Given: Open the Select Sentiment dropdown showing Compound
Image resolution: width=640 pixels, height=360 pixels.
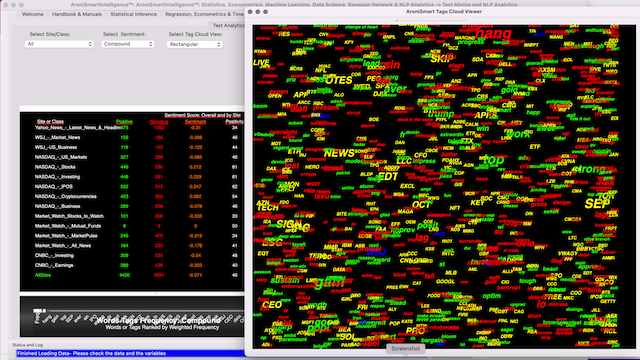Looking at the screenshot, I should coord(128,44).
